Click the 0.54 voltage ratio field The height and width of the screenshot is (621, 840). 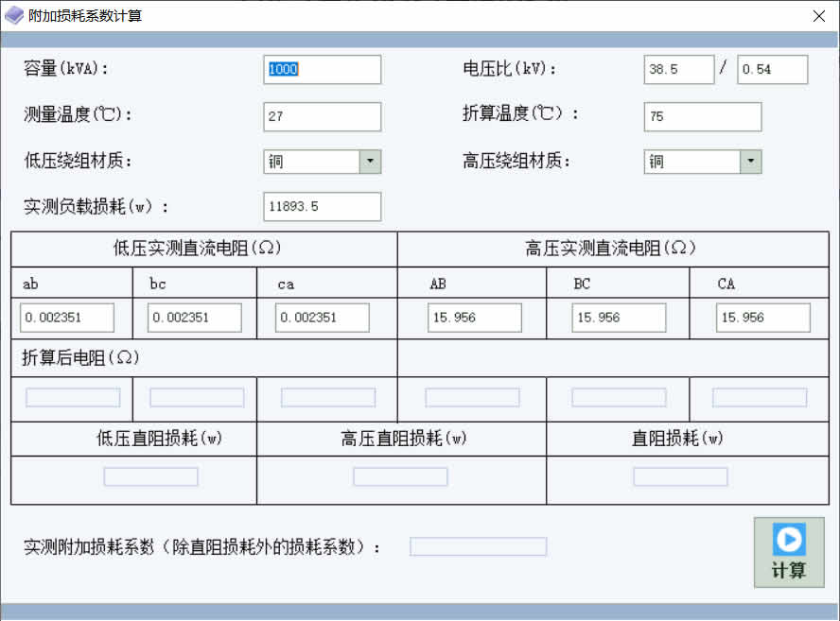pyautogui.click(x=772, y=69)
